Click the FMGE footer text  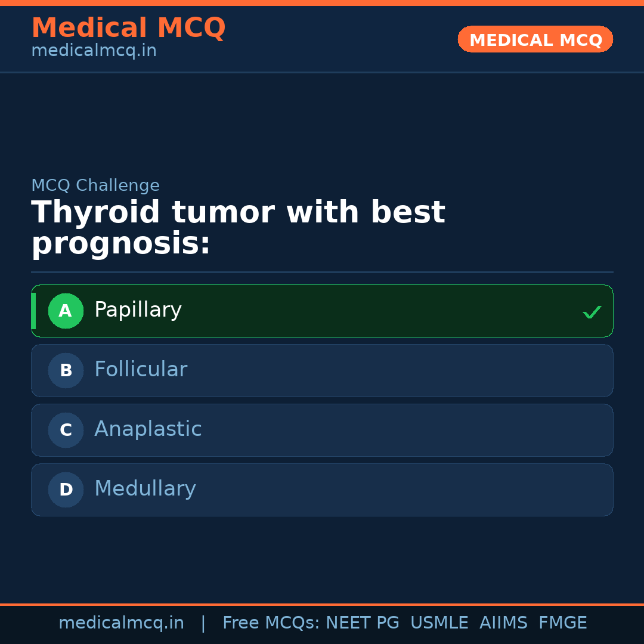point(562,623)
